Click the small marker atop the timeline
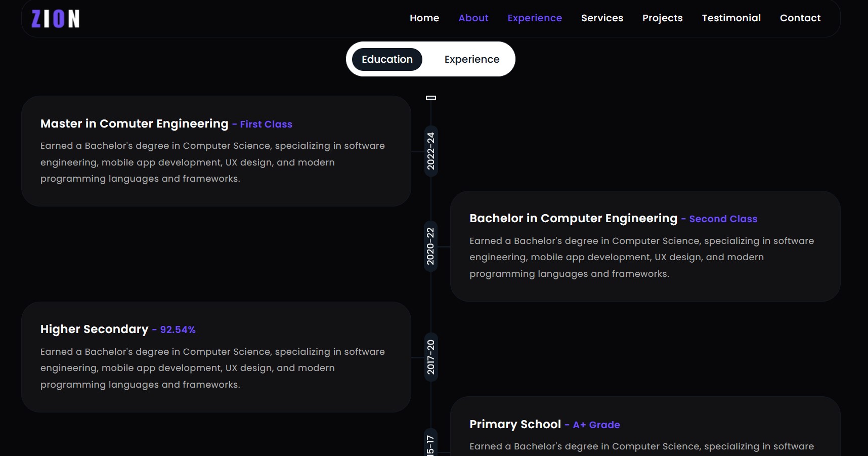This screenshot has width=868, height=456. 431,98
